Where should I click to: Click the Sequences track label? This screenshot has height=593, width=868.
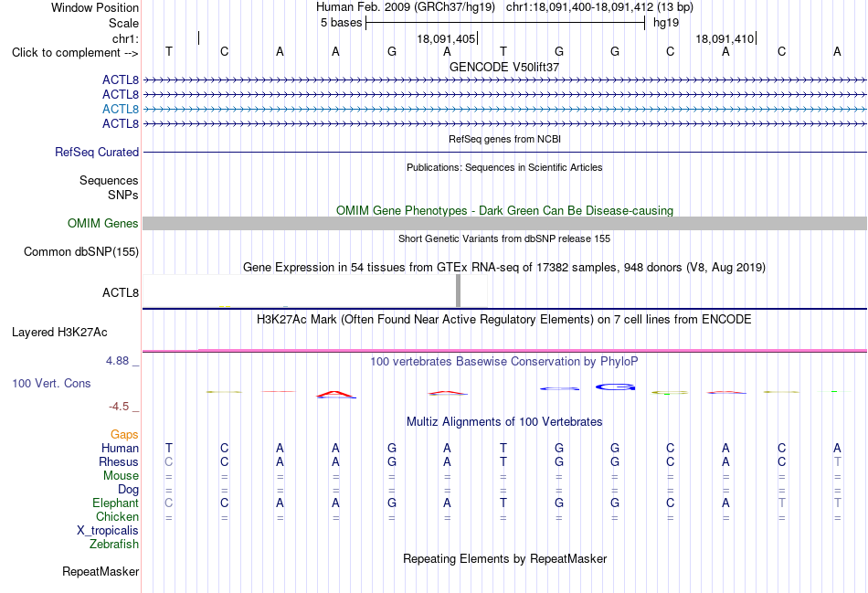[x=109, y=181]
